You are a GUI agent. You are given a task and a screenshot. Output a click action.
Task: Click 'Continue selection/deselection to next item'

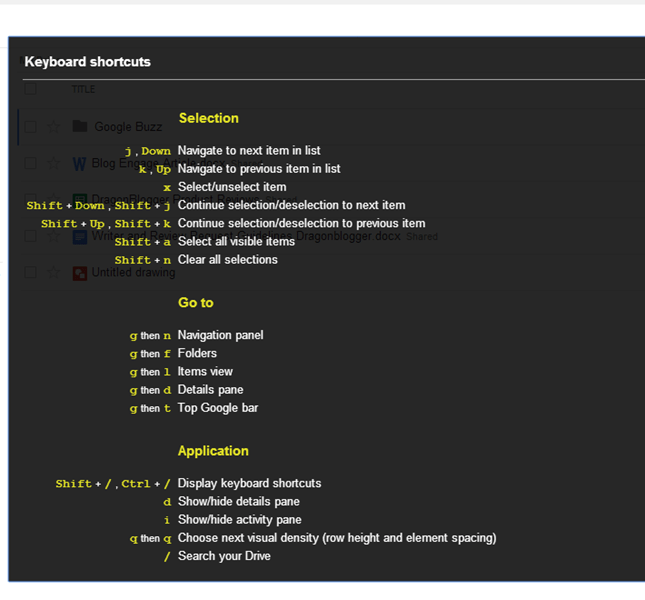(292, 205)
